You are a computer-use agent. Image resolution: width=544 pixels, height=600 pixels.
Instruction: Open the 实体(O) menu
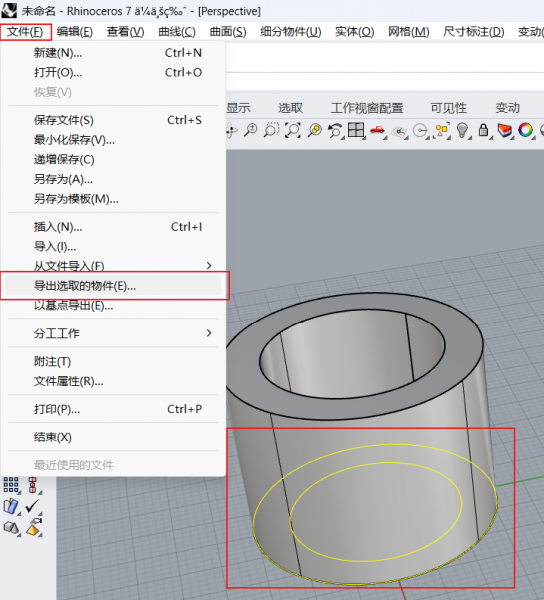354,31
